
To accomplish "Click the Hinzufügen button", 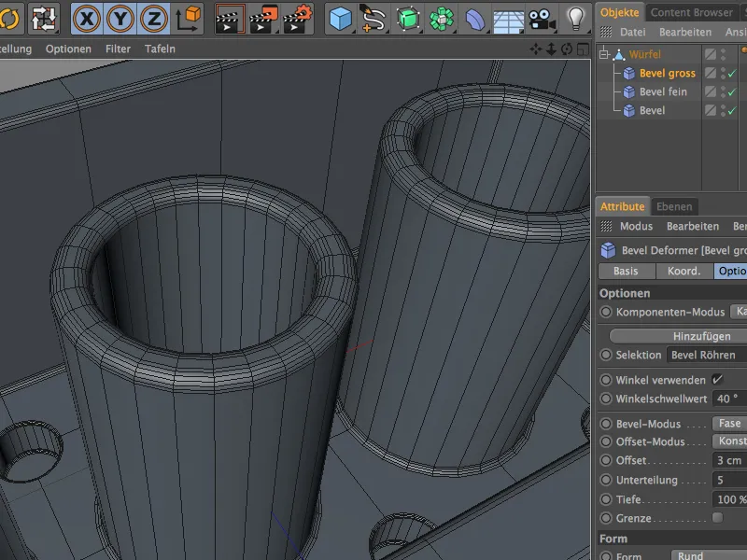I will pyautogui.click(x=679, y=336).
